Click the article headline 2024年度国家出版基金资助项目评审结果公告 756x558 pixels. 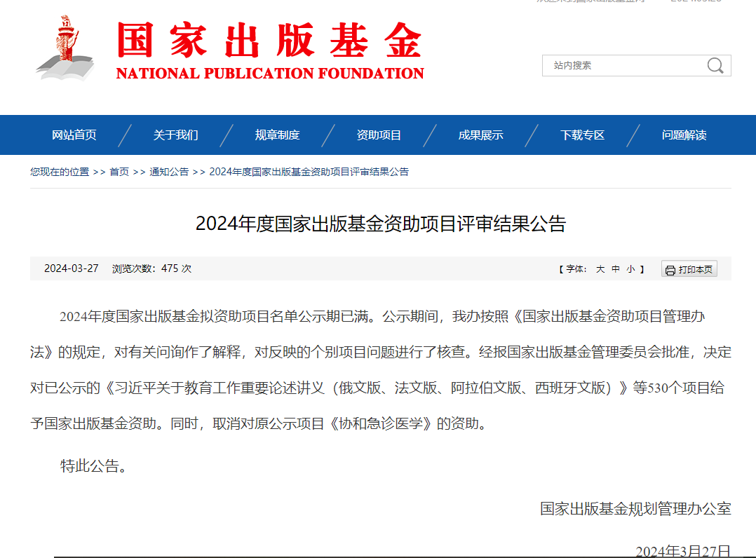[x=380, y=224]
